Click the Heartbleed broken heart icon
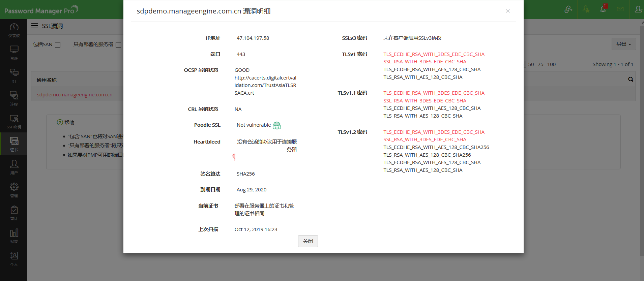Viewport: 644px width, 281px height. (234, 157)
